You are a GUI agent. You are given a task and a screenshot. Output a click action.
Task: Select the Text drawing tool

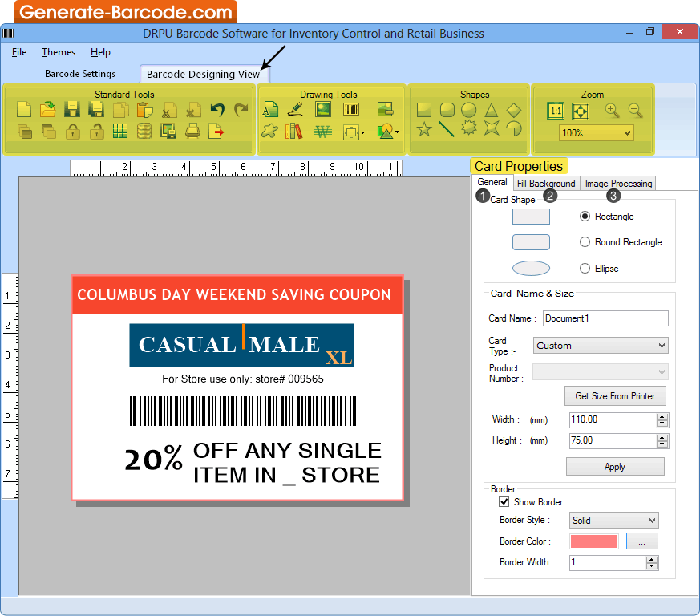[x=270, y=109]
